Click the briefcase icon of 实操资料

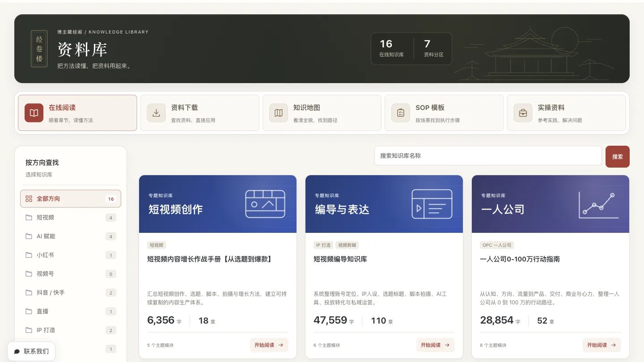coord(523,113)
